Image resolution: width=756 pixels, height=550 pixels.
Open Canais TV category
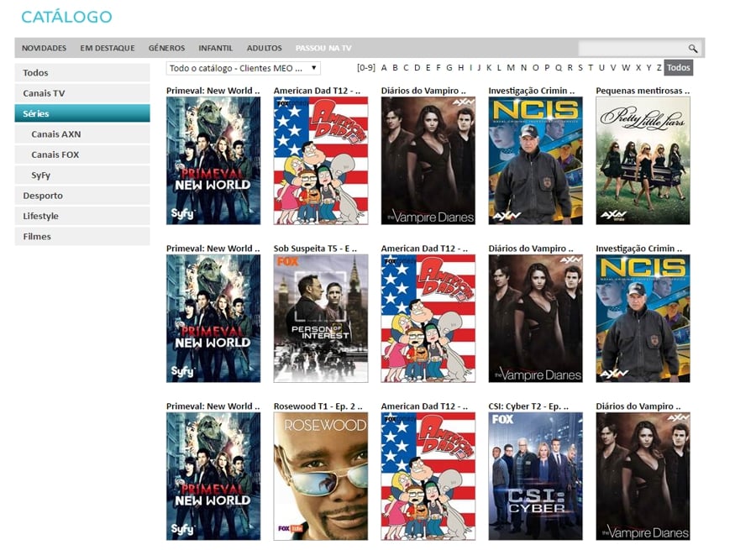click(82, 93)
